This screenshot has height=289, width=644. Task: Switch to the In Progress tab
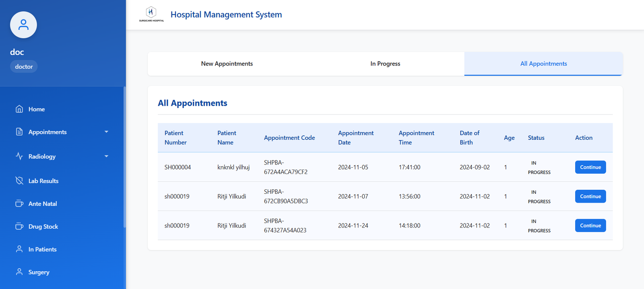coord(385,64)
